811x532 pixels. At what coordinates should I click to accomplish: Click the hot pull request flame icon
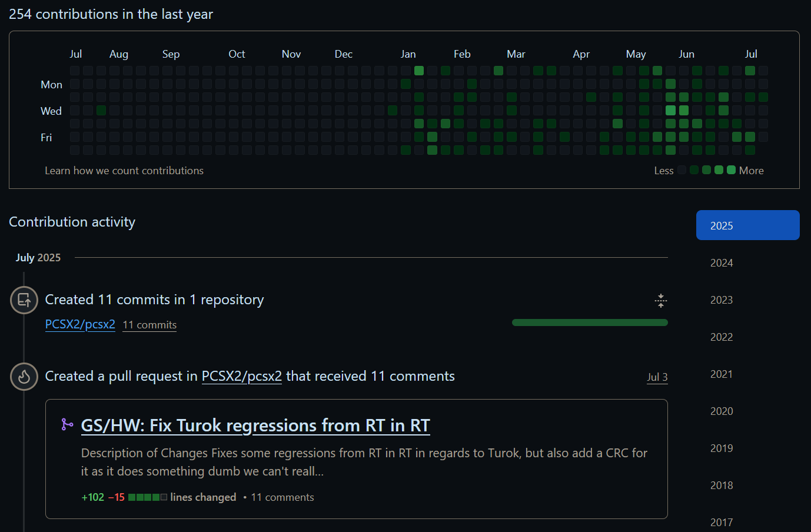pos(24,377)
